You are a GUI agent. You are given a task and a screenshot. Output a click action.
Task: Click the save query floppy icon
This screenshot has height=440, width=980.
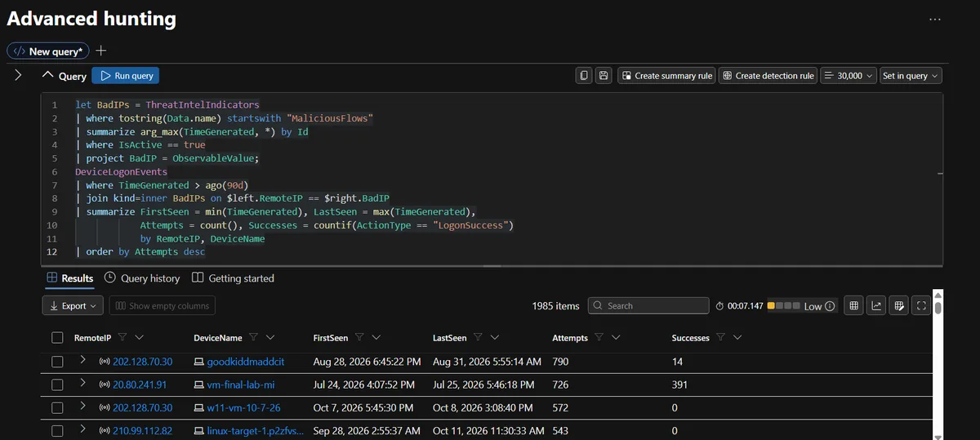(604, 75)
